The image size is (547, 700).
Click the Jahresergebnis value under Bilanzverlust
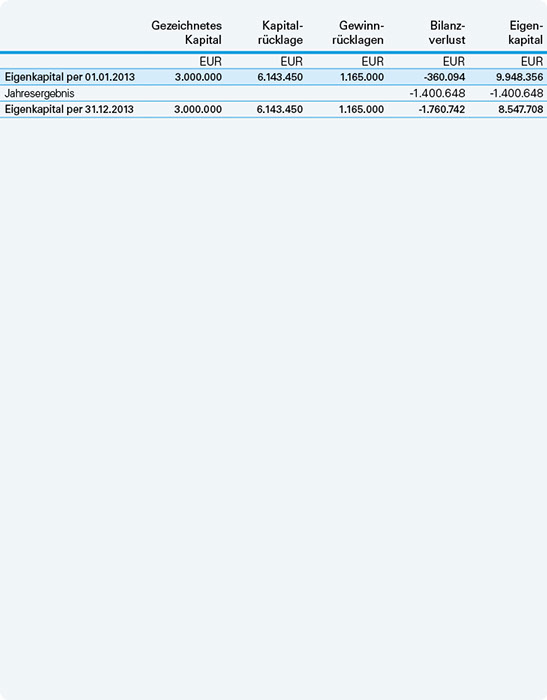click(x=437, y=93)
